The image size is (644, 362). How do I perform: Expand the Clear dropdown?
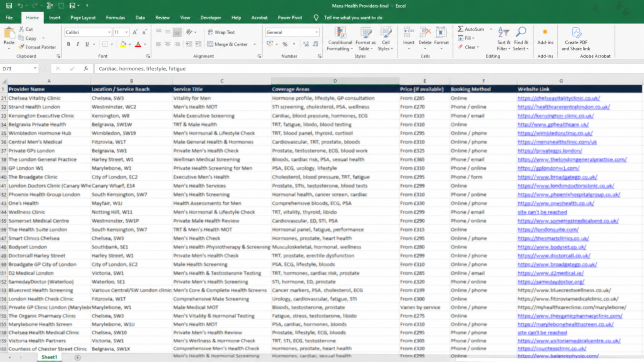click(478, 47)
